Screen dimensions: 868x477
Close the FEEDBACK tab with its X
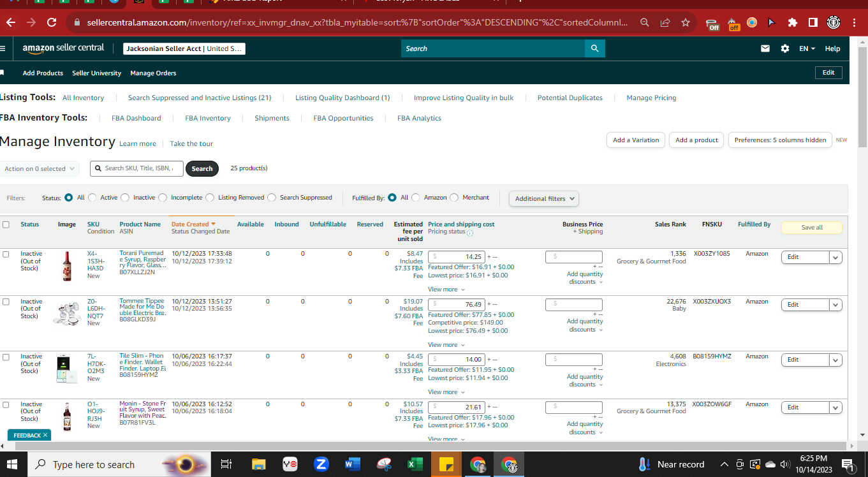45,435
